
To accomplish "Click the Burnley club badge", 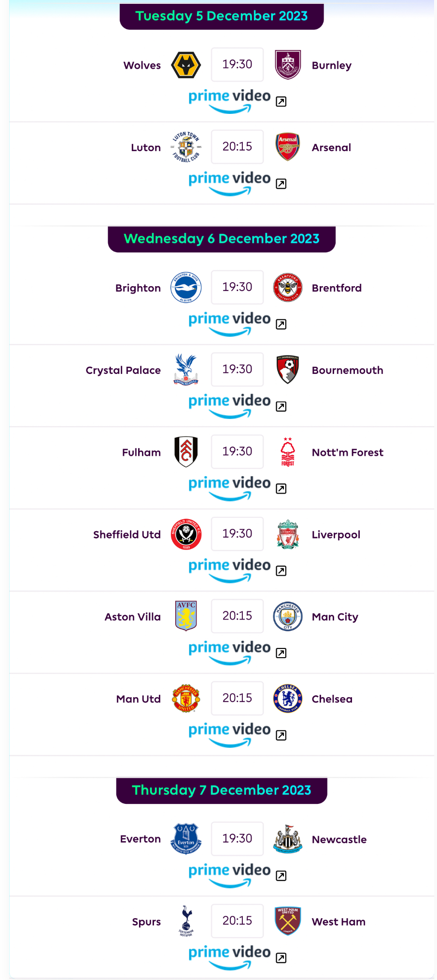I will tap(288, 65).
